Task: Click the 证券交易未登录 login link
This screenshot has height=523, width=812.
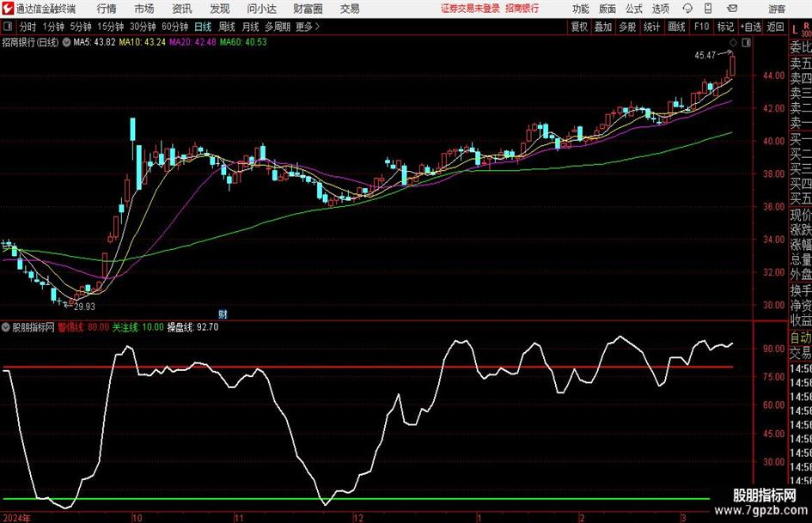Action: coord(470,9)
